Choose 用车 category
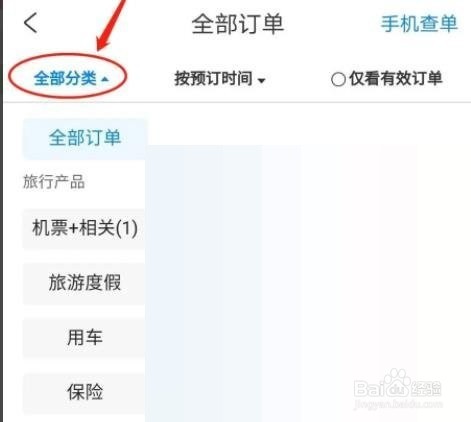Viewport: 471px width, 422px height. click(84, 337)
